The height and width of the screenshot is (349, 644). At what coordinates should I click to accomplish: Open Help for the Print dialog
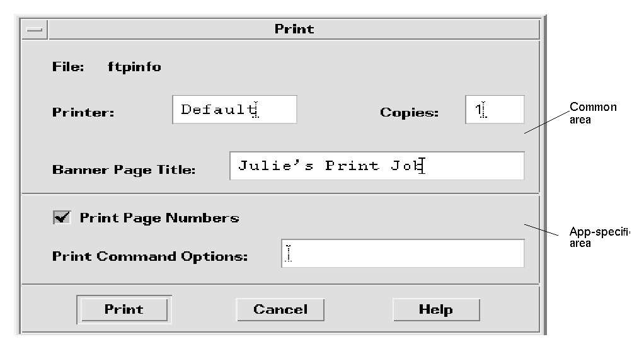point(435,309)
